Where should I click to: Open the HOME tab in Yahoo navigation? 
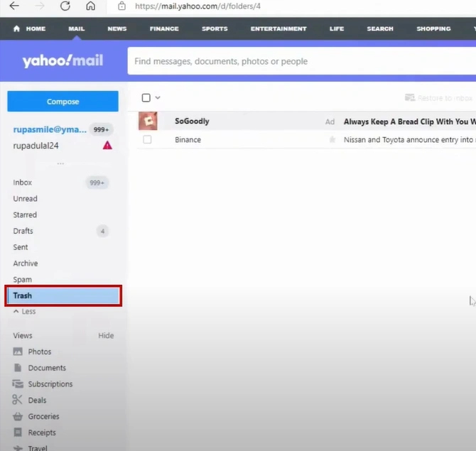(29, 28)
